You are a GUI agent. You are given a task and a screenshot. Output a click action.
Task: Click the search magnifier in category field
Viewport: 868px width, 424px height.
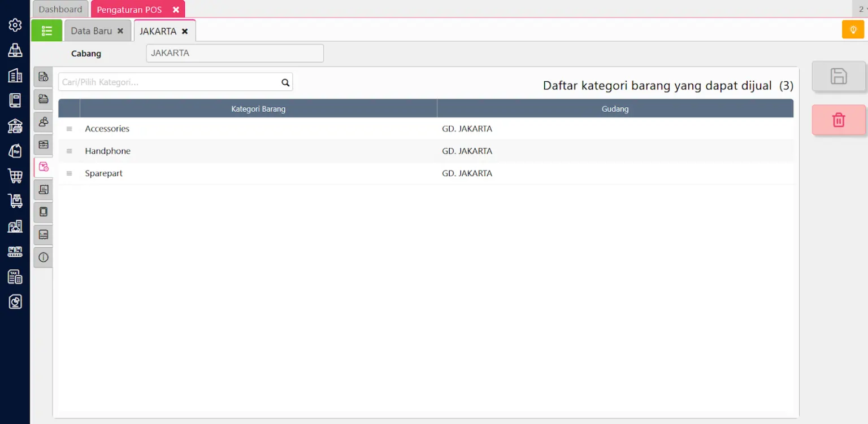[x=285, y=82]
